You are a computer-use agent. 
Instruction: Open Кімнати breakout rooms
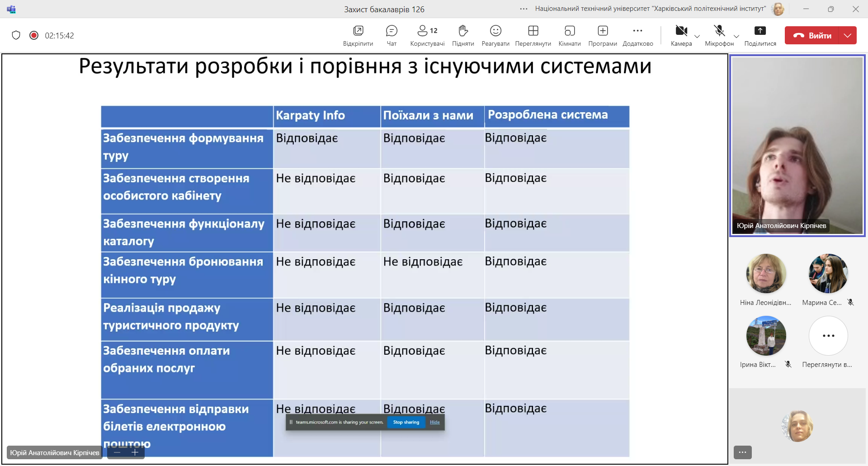570,35
